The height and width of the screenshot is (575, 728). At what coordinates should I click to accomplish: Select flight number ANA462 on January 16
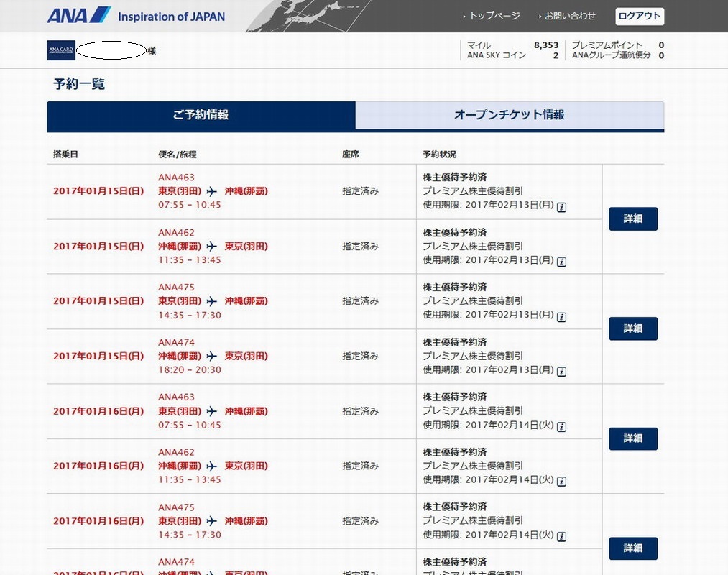click(x=176, y=452)
